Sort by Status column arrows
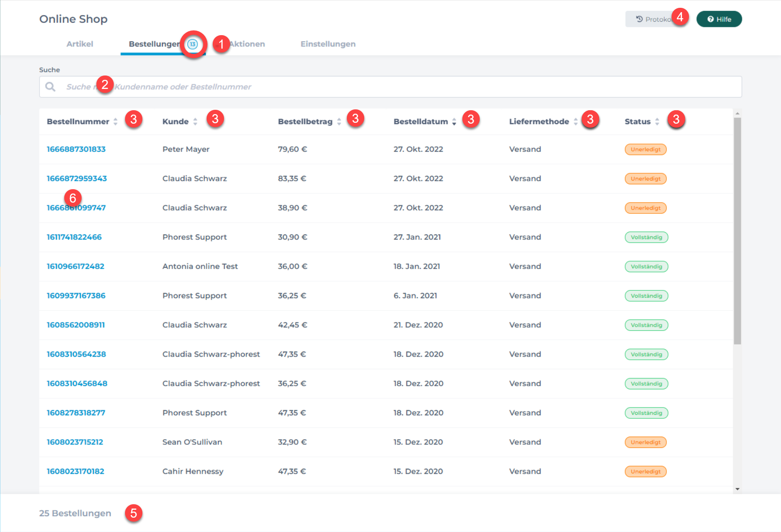 tap(657, 122)
